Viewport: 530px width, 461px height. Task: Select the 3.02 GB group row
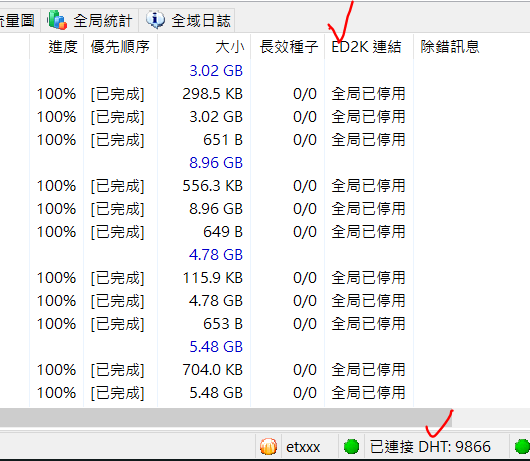(x=265, y=71)
